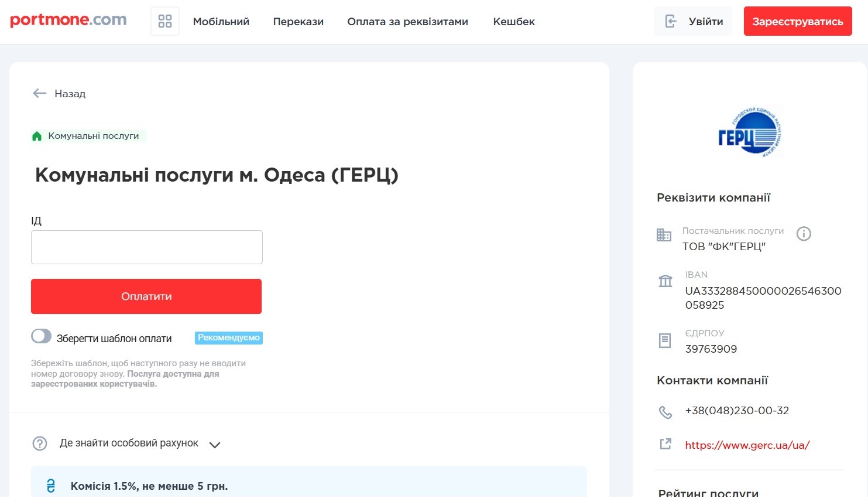Go back using the Назад link
868x498 pixels.
[x=70, y=94]
